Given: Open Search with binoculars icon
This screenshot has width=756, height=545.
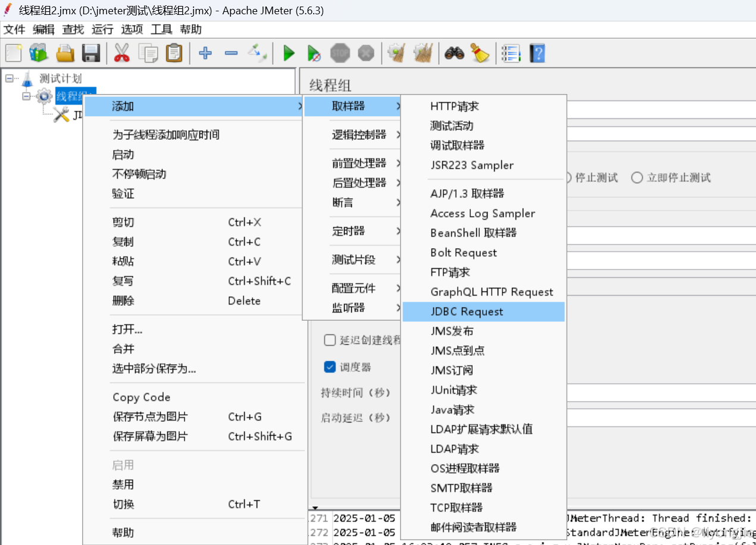Looking at the screenshot, I should point(454,54).
